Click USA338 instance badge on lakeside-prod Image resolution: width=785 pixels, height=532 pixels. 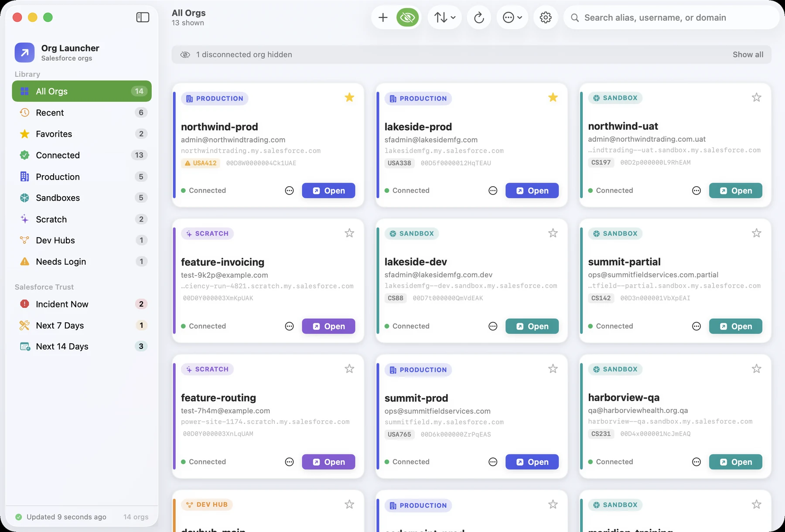click(399, 163)
